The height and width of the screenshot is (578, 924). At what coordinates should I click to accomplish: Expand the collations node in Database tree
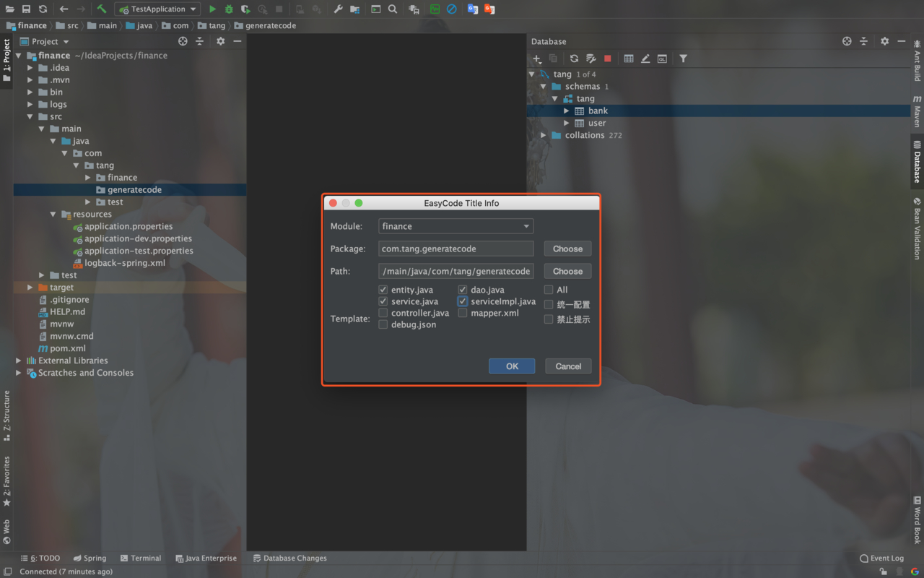[x=544, y=135]
